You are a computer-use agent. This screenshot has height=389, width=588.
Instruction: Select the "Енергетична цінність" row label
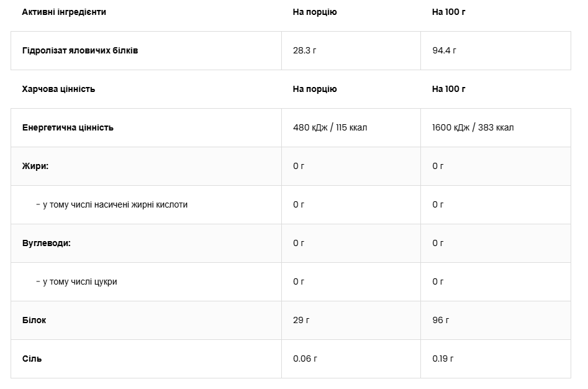point(68,127)
